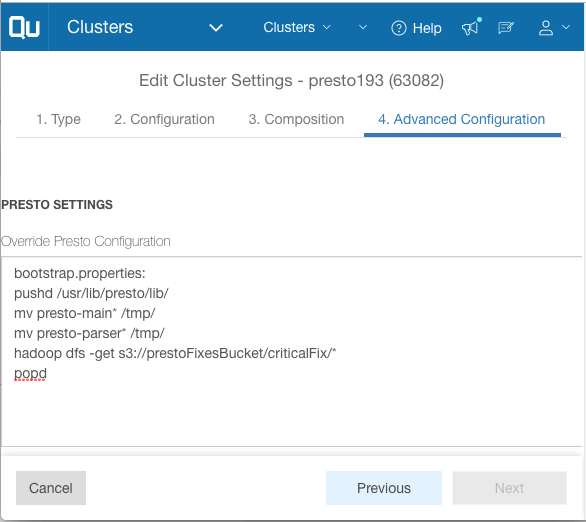The width and height of the screenshot is (586, 522).
Task: Expand the chevron next to Clusters title
Action: pos(216,28)
